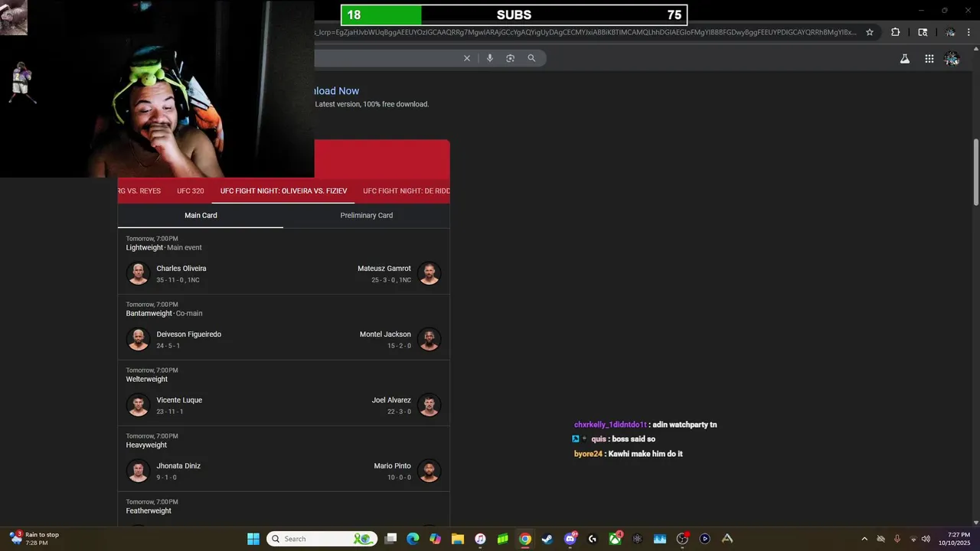Select UFC Fight Night: Oliveira vs. Fiziev tab
This screenshot has width=980, height=551.
(x=284, y=191)
